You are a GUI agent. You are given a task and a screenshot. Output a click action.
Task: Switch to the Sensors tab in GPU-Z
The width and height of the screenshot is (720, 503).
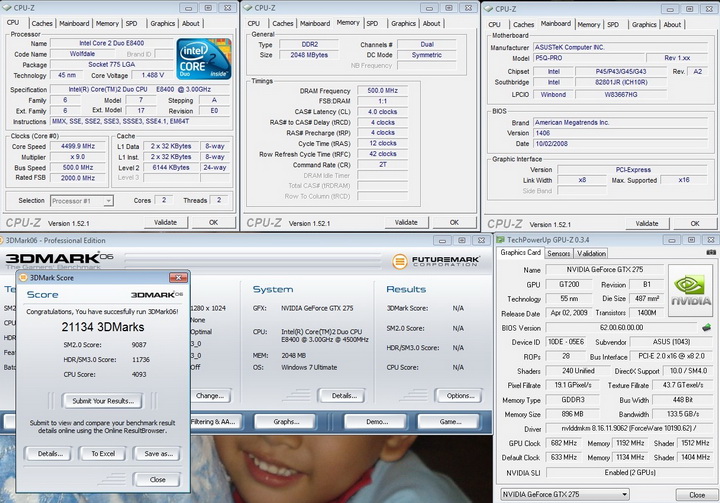(558, 253)
